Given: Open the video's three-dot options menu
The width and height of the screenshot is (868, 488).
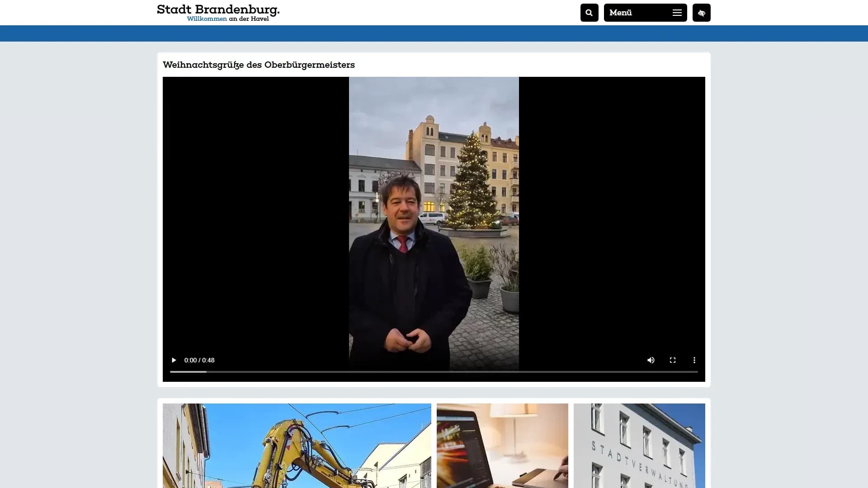Looking at the screenshot, I should point(694,360).
